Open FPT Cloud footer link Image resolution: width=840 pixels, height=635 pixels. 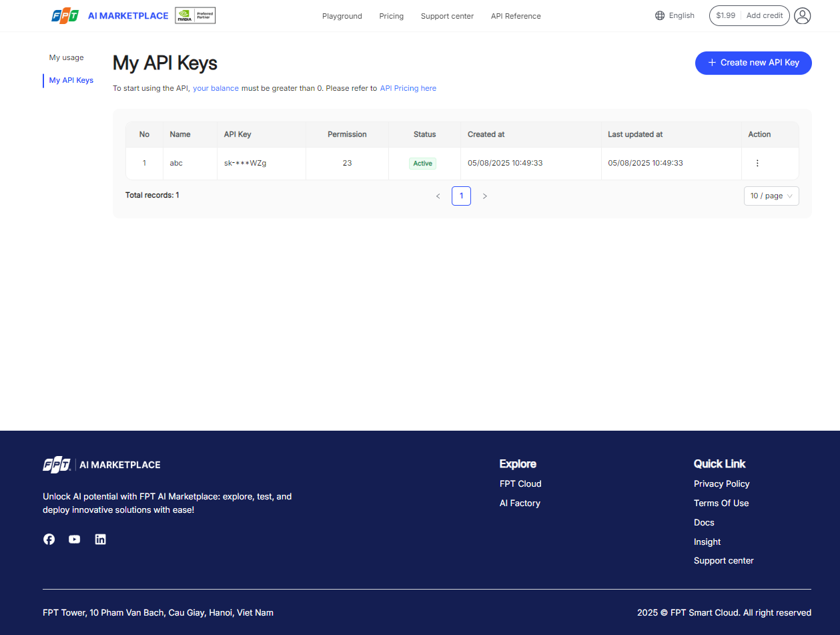(520, 484)
